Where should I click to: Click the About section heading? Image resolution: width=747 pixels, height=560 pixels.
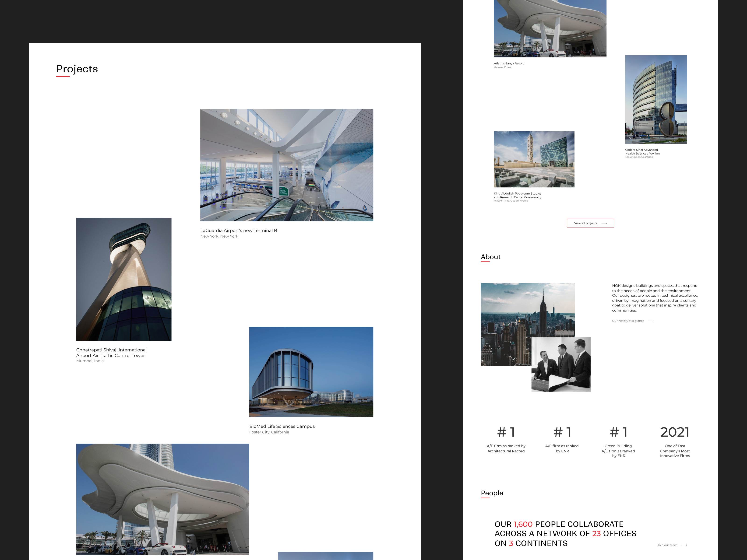click(490, 256)
